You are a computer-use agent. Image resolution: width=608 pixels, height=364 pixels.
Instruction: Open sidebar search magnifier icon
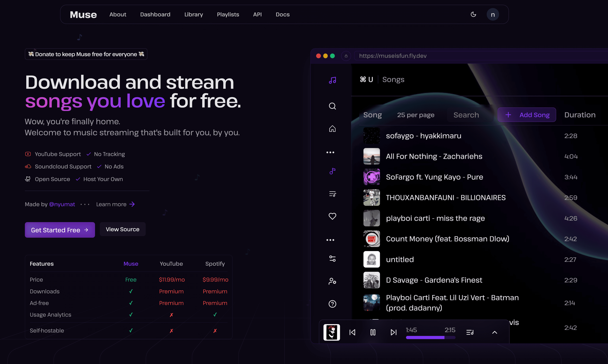[332, 106]
